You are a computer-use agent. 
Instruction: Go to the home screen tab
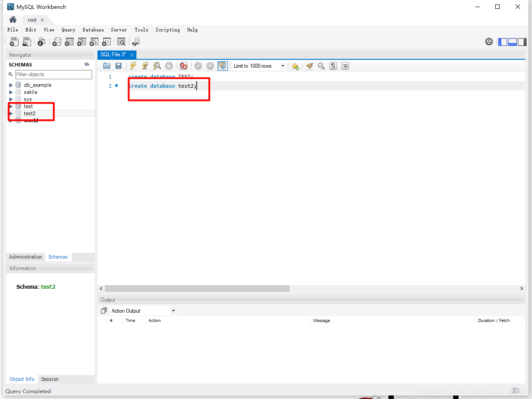13,20
